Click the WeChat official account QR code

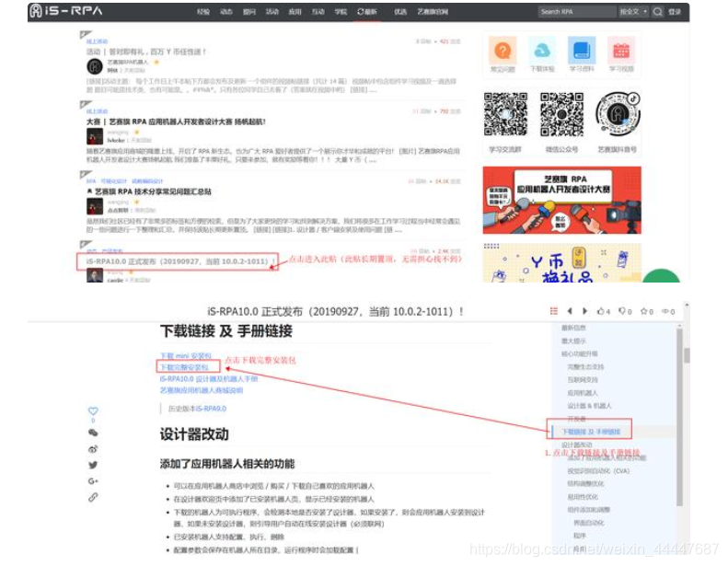click(561, 114)
